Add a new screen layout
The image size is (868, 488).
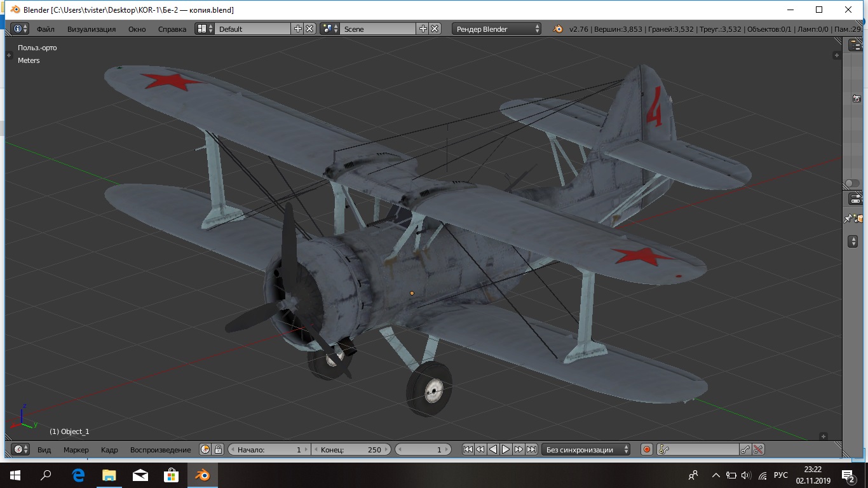[x=298, y=29]
